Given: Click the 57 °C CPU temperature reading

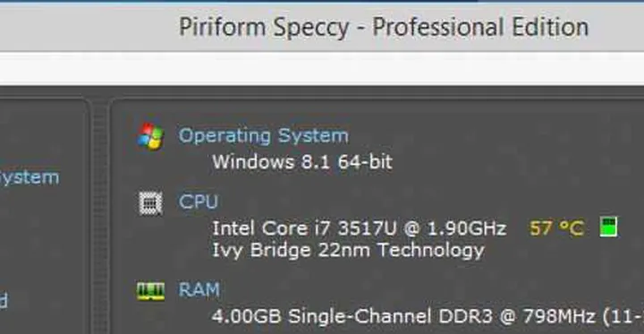Looking at the screenshot, I should coord(557,228).
